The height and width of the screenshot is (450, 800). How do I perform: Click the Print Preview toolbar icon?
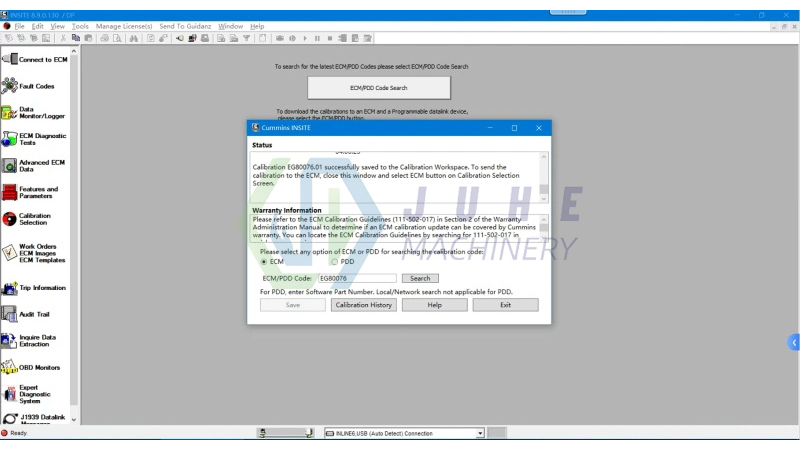pos(117,38)
